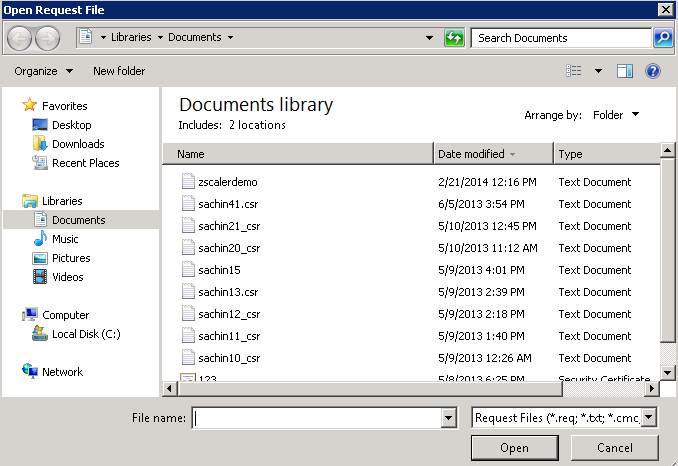Click the search magnifier icon
This screenshot has height=466, width=678.
pos(663,38)
